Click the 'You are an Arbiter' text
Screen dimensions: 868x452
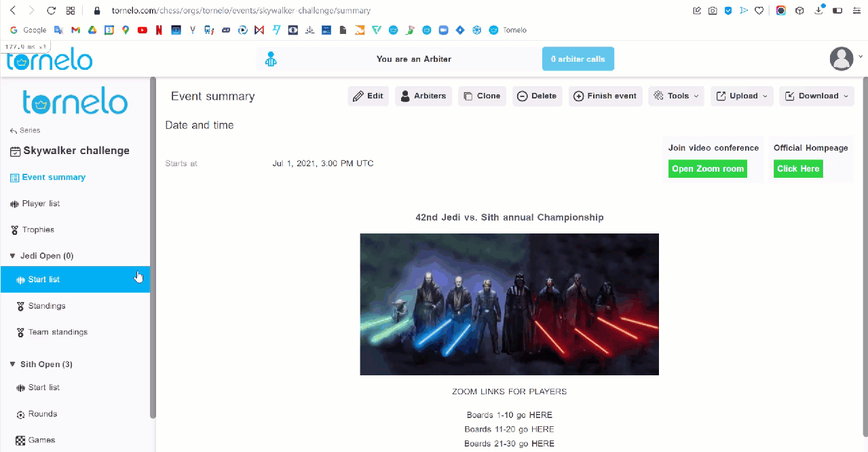click(x=414, y=59)
